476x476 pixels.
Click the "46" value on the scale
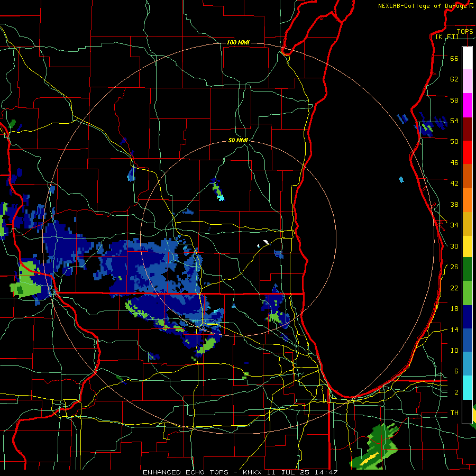454,163
